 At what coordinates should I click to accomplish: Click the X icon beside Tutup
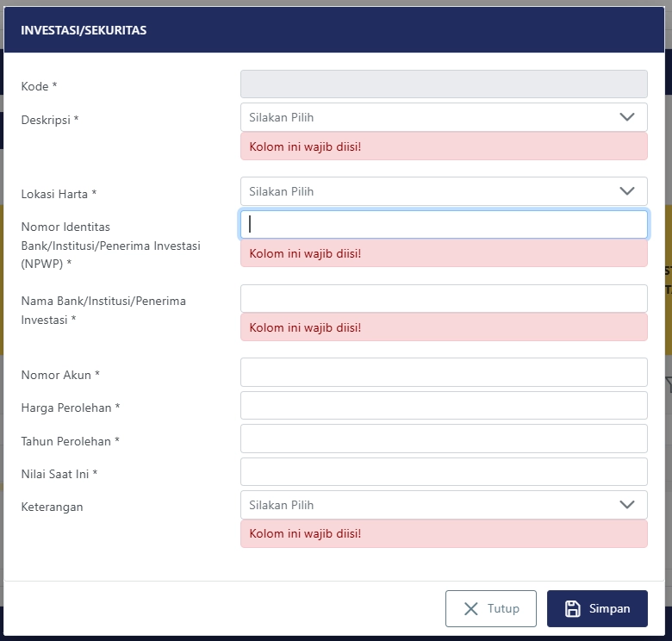click(x=471, y=608)
